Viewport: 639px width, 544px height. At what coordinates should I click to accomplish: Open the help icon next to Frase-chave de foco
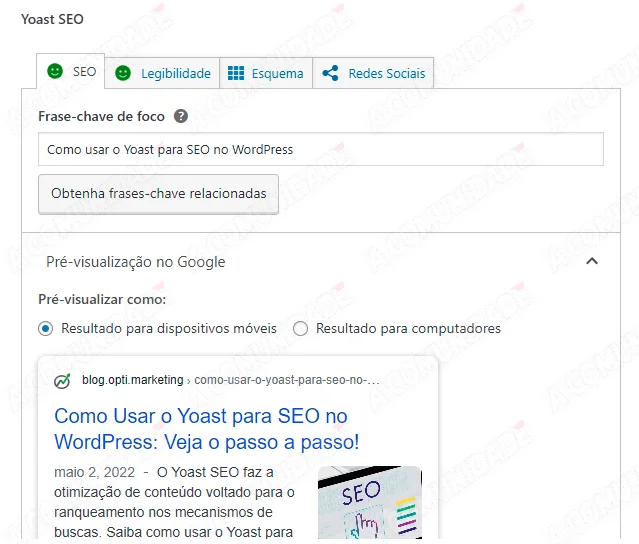point(181,117)
